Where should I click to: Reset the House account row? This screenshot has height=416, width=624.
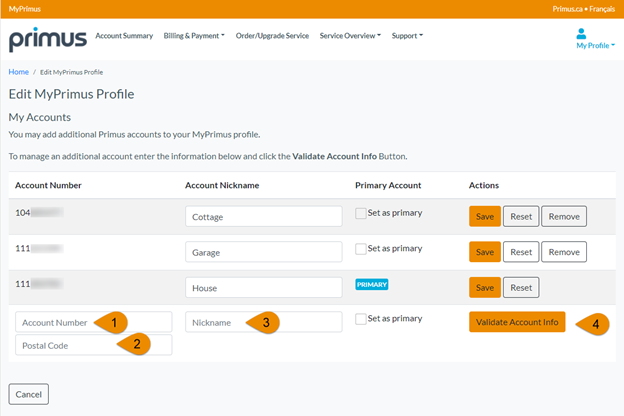[x=521, y=287]
